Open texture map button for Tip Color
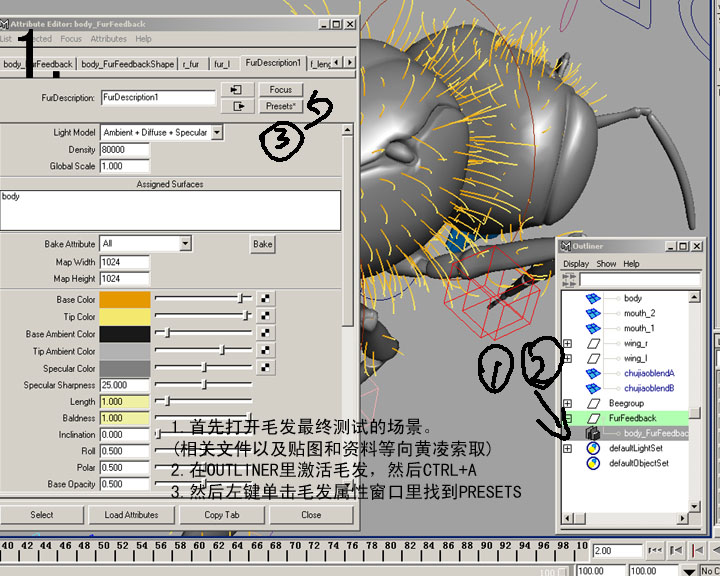The height and width of the screenshot is (576, 720). [x=265, y=316]
